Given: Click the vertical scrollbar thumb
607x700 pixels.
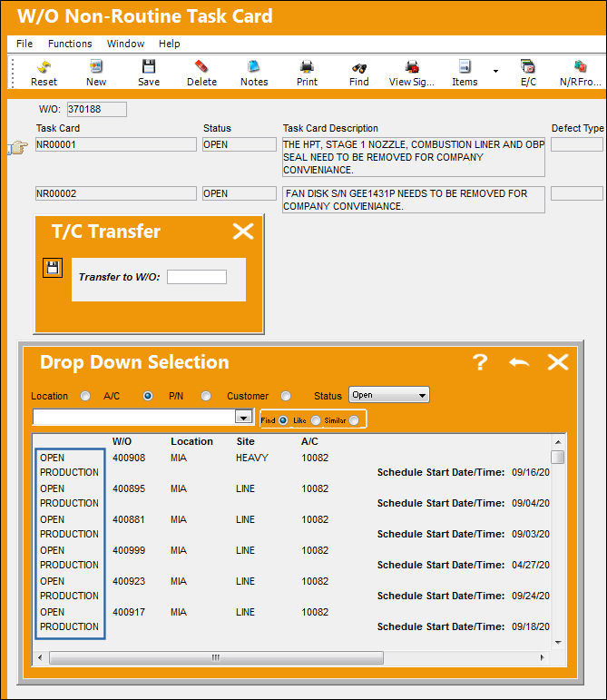Looking at the screenshot, I should tap(558, 458).
